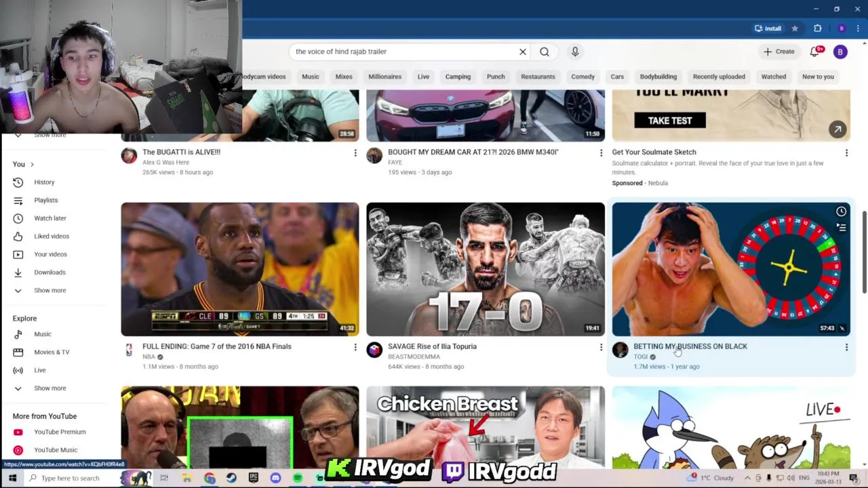Screen dimensions: 868x488
Task: Open options for BETTING MY BUSINESS ON BLACK
Action: pyautogui.click(x=846, y=347)
